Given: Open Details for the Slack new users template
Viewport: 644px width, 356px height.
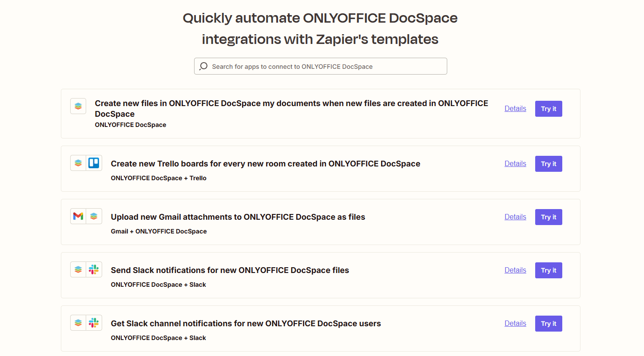Looking at the screenshot, I should tap(515, 323).
